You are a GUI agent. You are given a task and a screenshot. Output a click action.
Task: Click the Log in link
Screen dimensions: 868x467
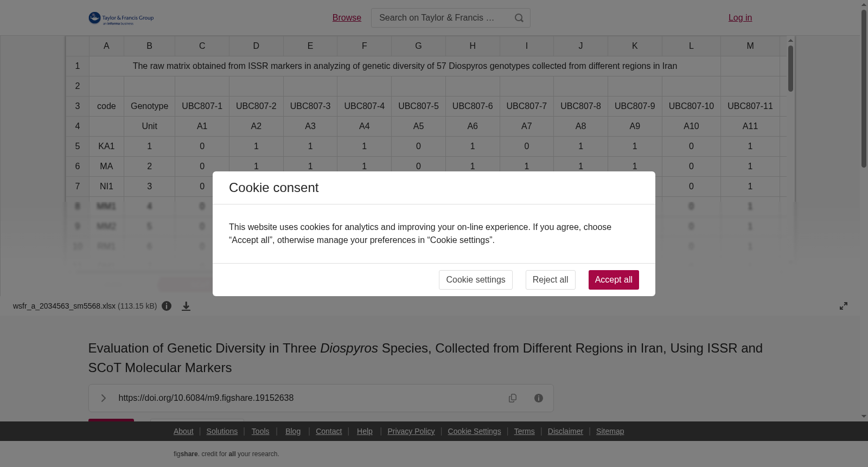pos(740,18)
